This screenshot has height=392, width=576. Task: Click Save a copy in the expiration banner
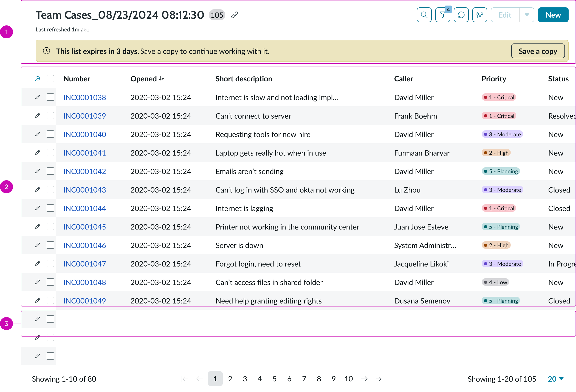point(538,51)
